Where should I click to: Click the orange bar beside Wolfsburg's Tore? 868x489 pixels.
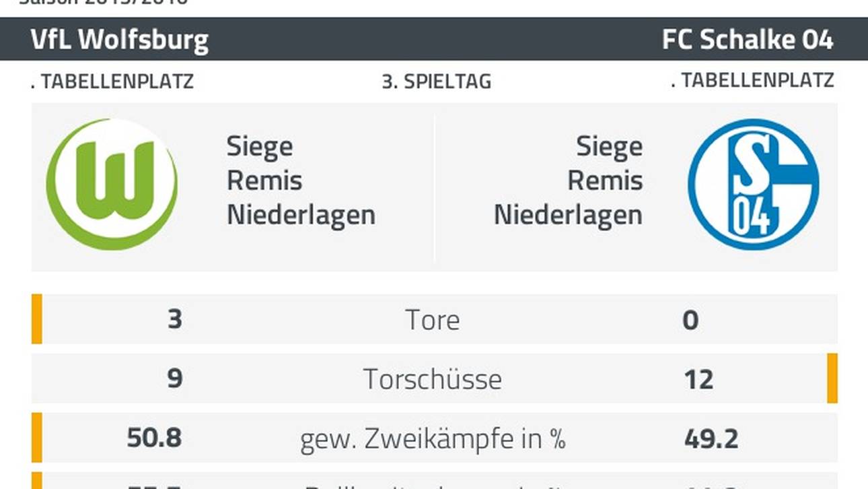pyautogui.click(x=37, y=319)
